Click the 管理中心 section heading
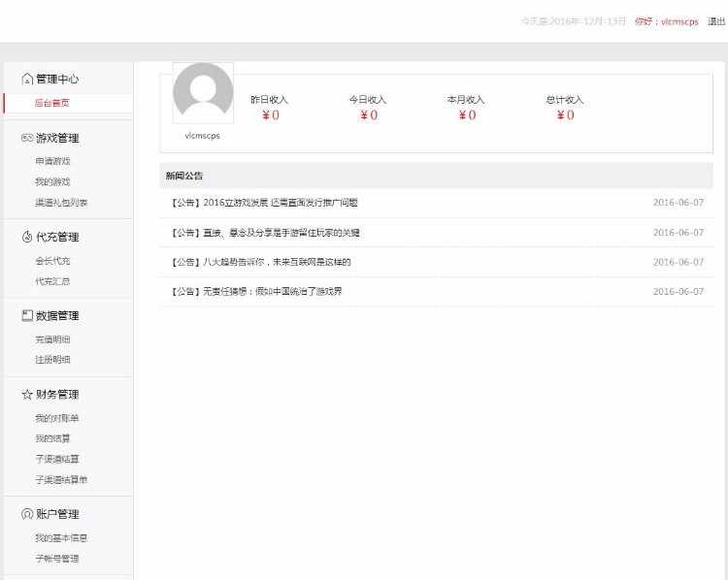Screen dimensions: 728x580 57,79
